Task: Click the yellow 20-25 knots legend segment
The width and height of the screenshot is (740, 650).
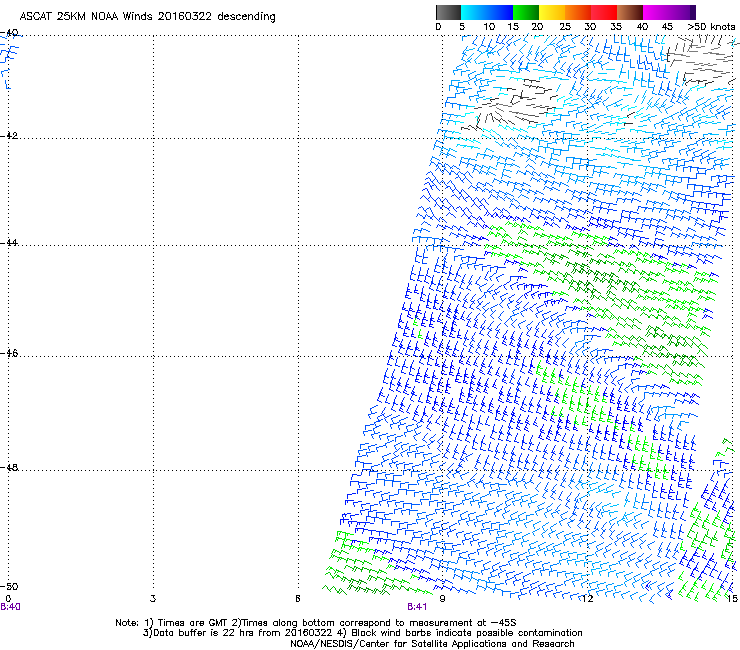Action: pos(552,12)
